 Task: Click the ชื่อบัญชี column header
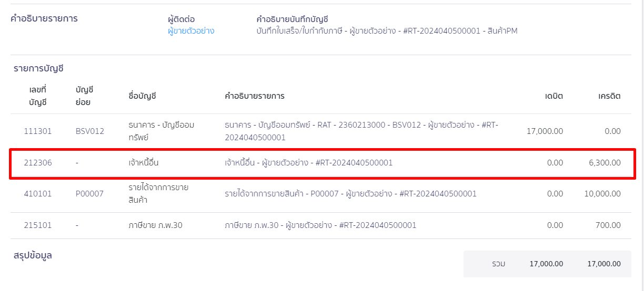[143, 96]
